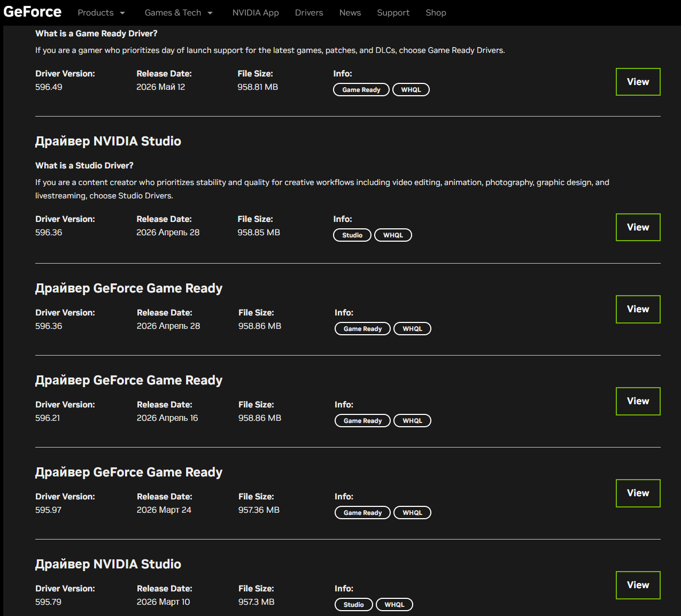681x616 pixels.
Task: Click the GeForce logo
Action: (x=33, y=12)
